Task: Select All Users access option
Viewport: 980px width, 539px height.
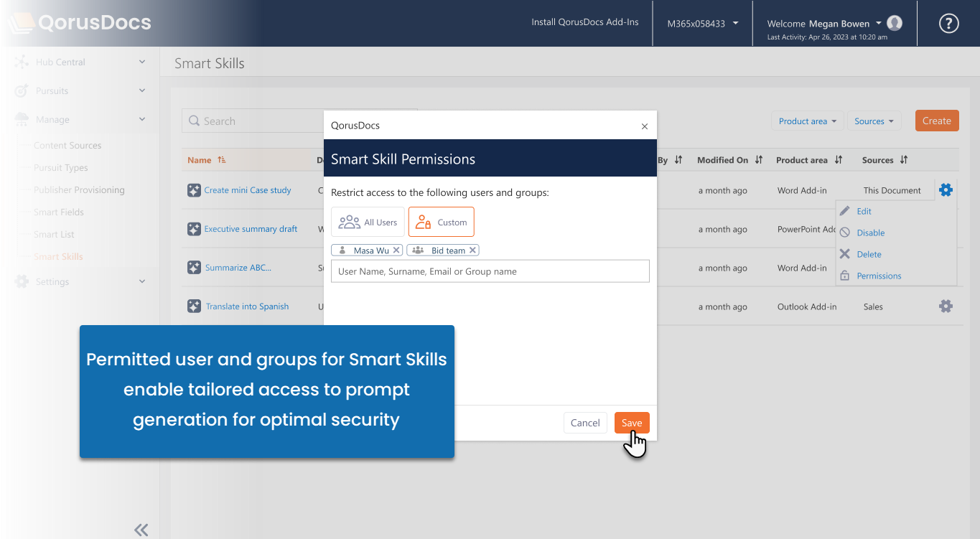Action: pos(368,222)
